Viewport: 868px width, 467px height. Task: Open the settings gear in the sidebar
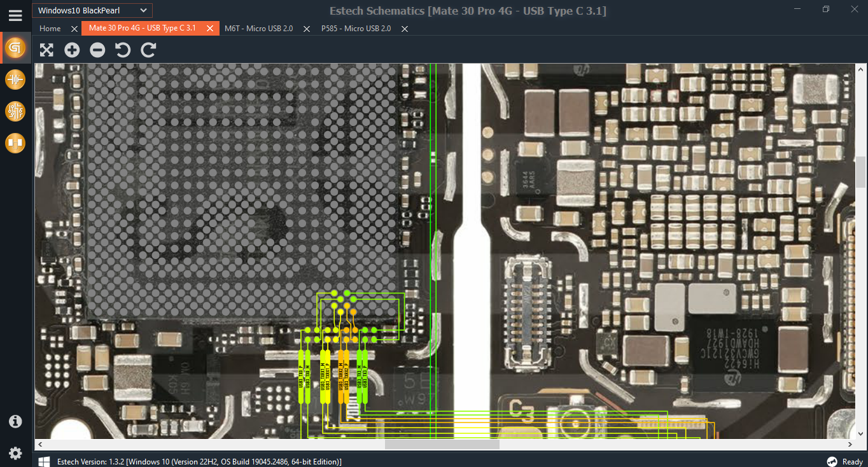pos(15,453)
